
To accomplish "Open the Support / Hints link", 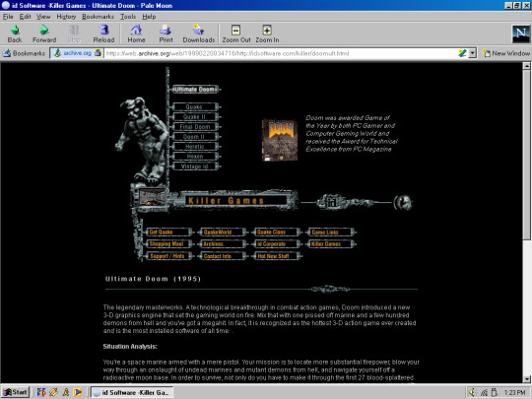I will 168,256.
